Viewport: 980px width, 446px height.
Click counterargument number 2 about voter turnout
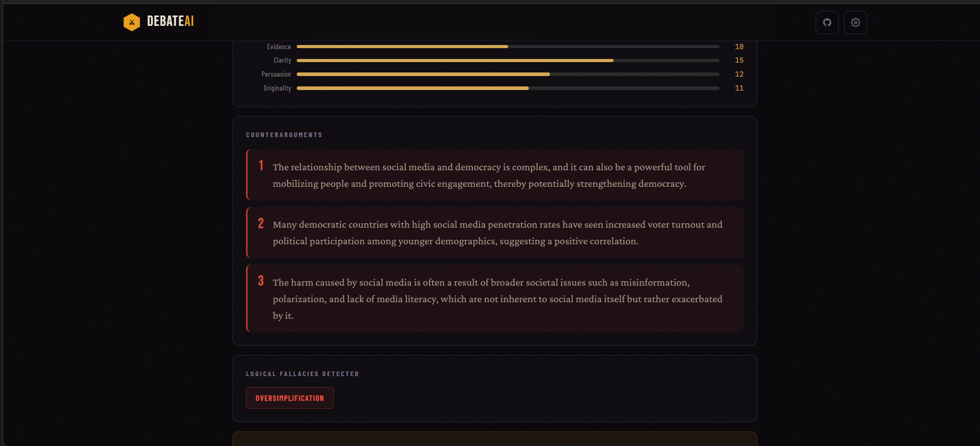point(495,233)
